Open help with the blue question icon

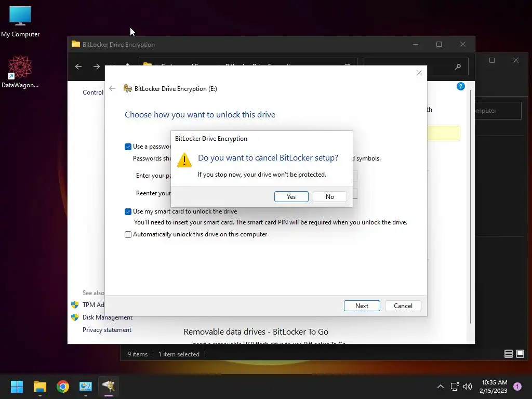(460, 86)
